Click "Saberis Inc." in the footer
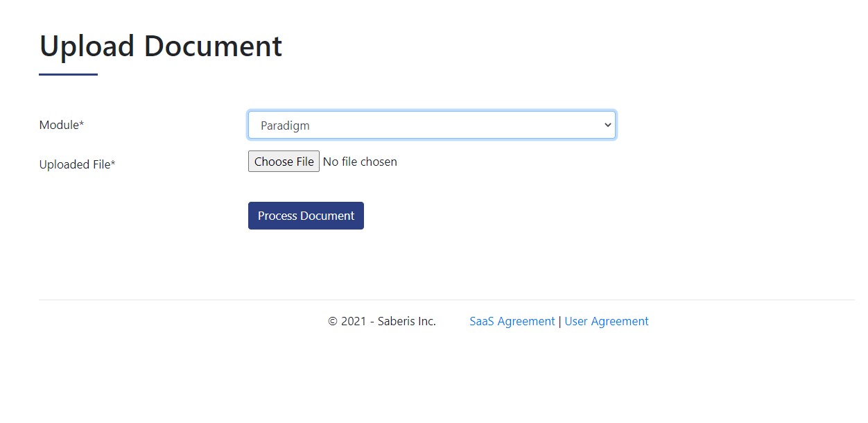 tap(407, 322)
